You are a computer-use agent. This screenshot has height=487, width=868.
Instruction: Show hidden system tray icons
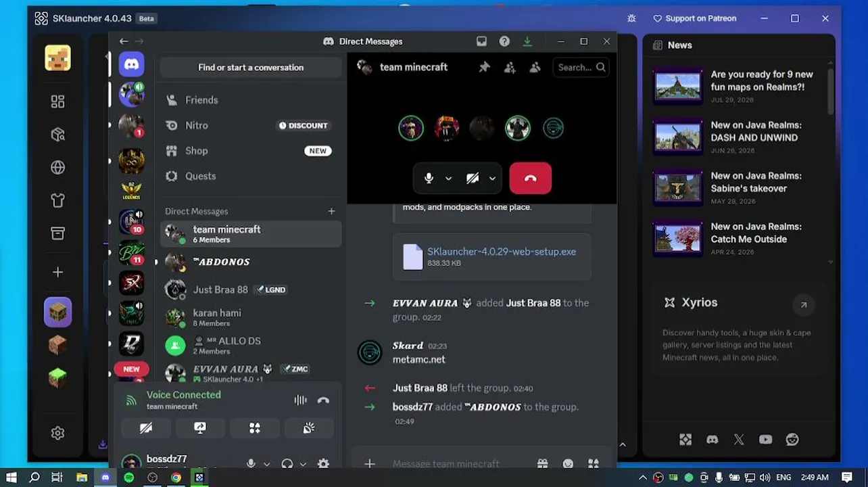click(644, 478)
